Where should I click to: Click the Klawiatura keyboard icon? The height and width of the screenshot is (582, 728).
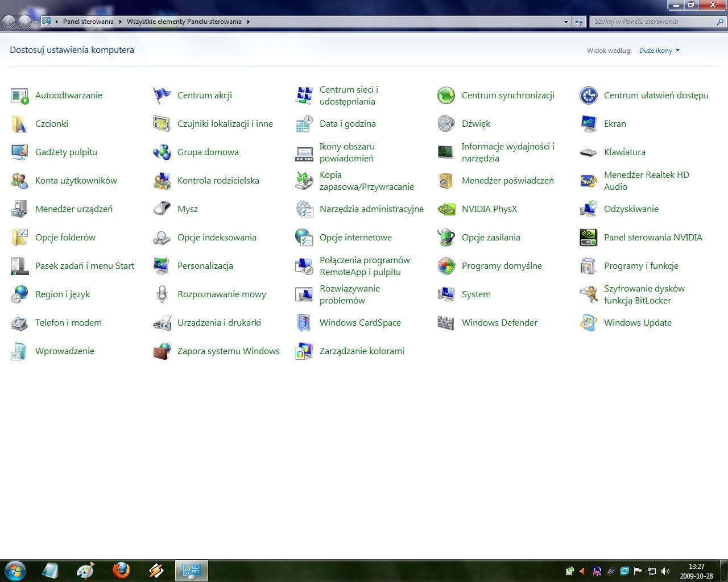(589, 152)
